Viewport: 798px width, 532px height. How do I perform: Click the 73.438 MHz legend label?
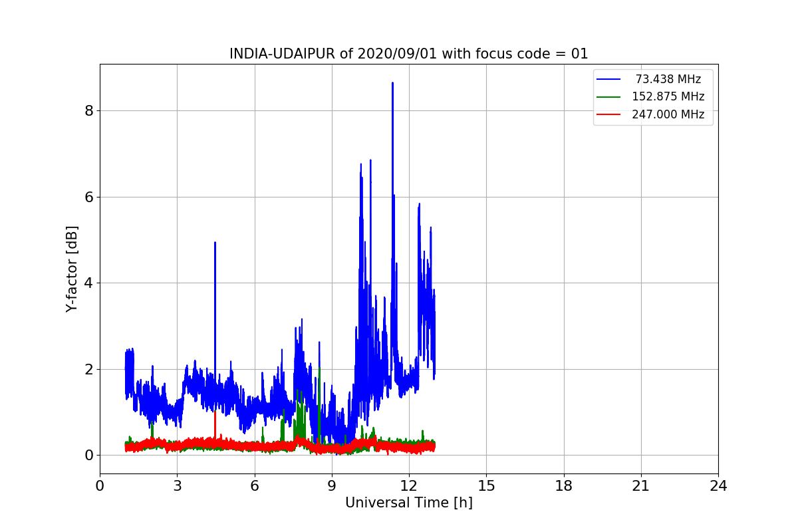click(x=668, y=79)
